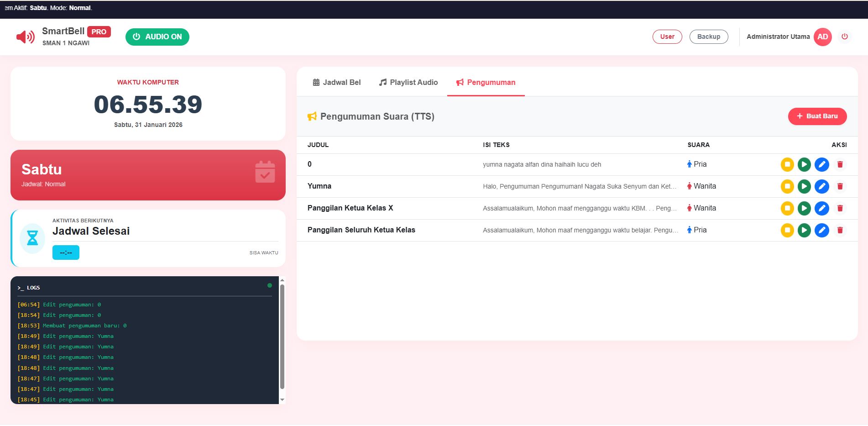This screenshot has width=868, height=426.
Task: Toggle the AUDIO ON switch
Action: click(157, 37)
